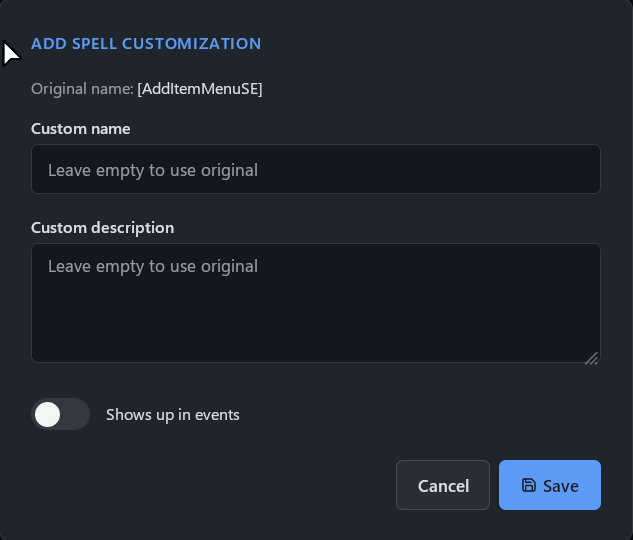Click the floppy disk icon on Save
The width and height of the screenshot is (633, 540).
click(x=528, y=485)
